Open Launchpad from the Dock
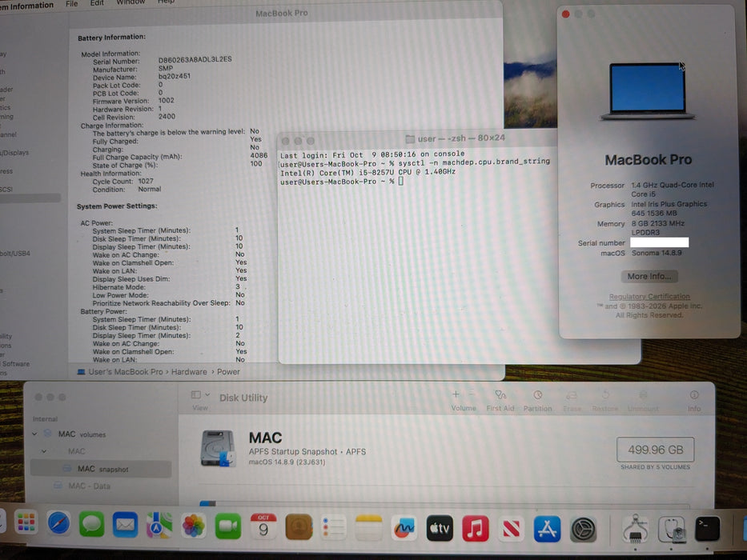The width and height of the screenshot is (747, 560). pos(26,524)
